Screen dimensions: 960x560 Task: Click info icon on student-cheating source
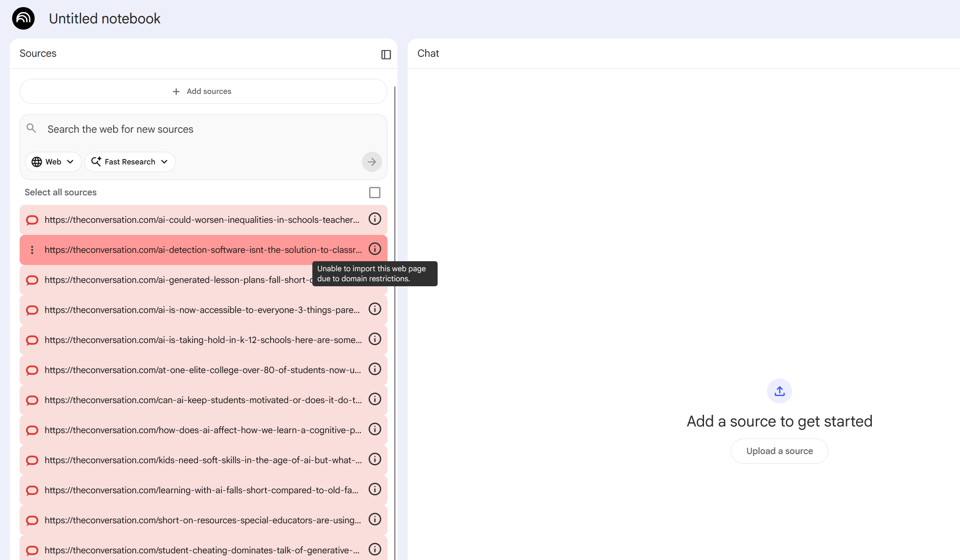click(x=375, y=549)
